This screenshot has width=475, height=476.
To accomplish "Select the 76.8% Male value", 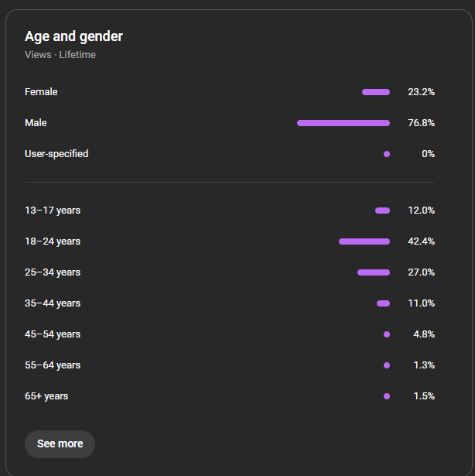I will 422,123.
